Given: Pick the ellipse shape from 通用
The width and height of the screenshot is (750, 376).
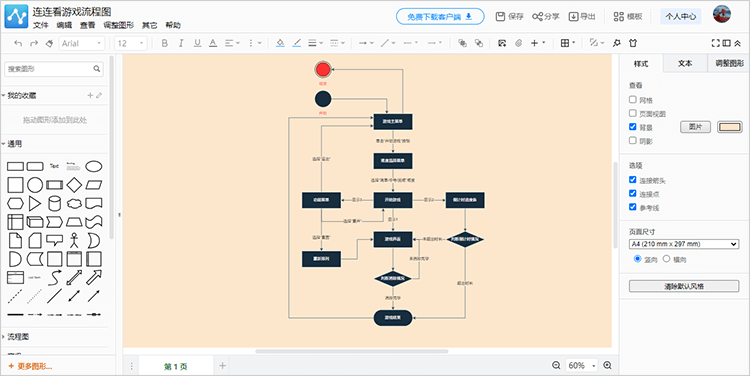Looking at the screenshot, I should click(x=93, y=166).
